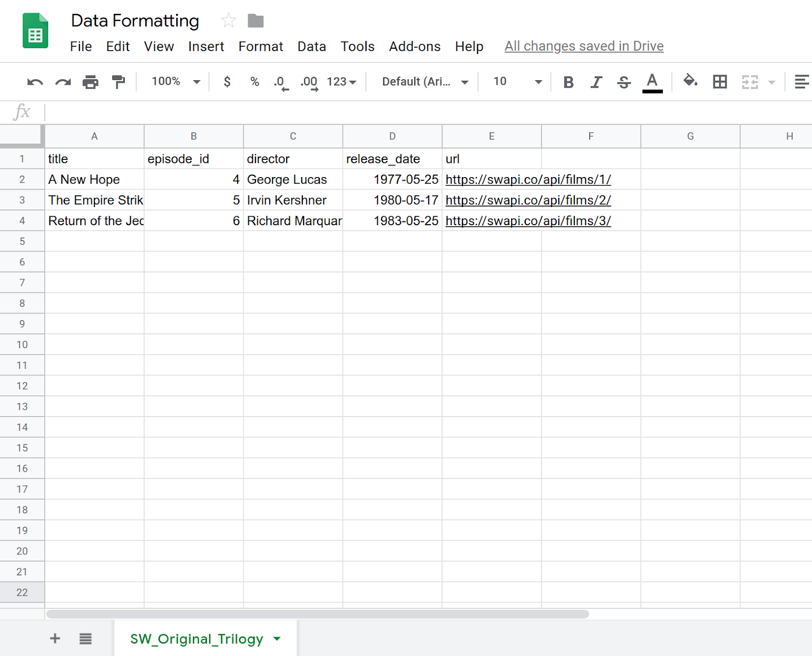Open the SW_Original_Trilogy sheet tab menu
The width and height of the screenshot is (812, 656).
pos(277,639)
